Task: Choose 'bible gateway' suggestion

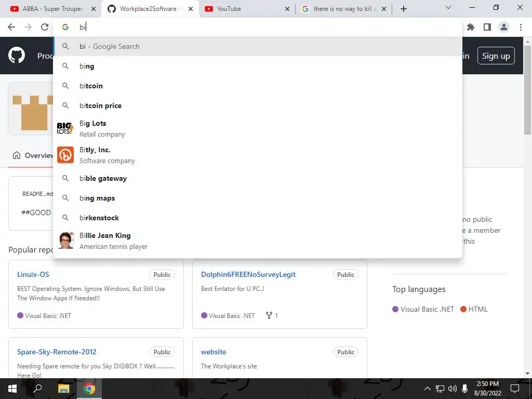Action: click(x=258, y=179)
